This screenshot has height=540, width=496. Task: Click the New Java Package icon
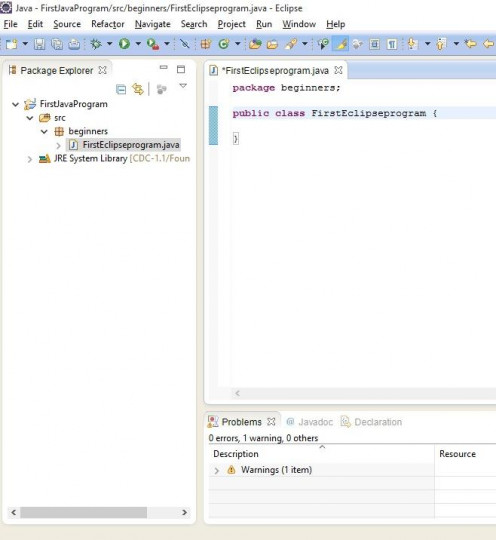[206, 44]
